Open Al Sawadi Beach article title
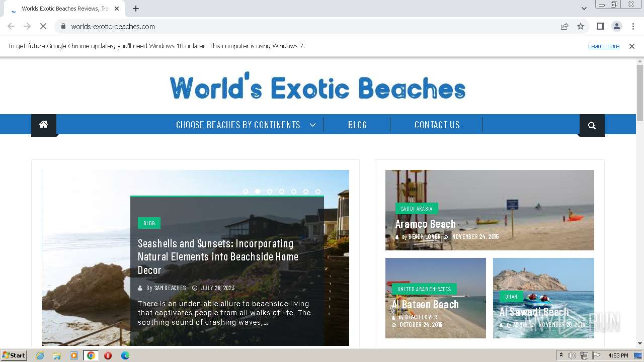Viewport: 644px width, 362px height. [534, 312]
